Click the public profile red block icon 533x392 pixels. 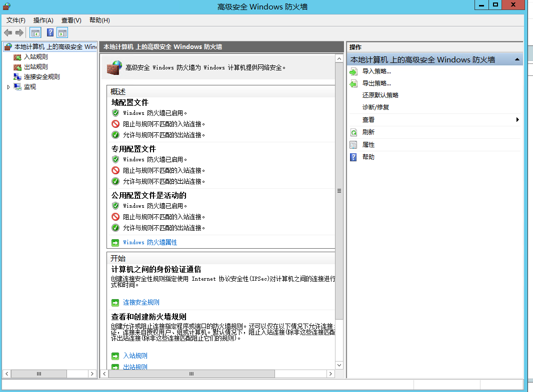115,217
